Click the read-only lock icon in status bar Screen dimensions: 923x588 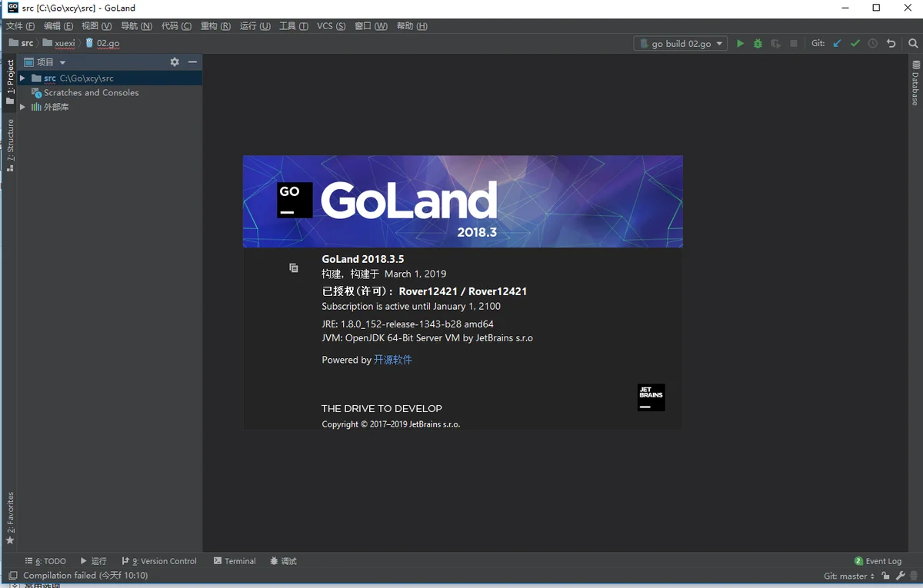[x=886, y=576]
